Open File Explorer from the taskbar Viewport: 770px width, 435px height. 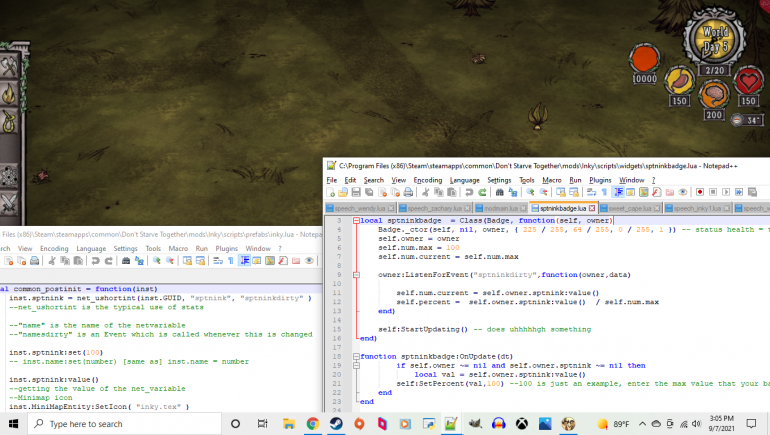pyautogui.click(x=289, y=424)
